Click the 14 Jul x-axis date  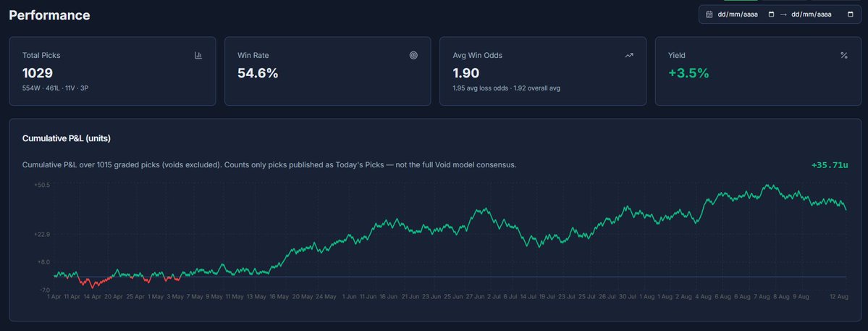529,297
